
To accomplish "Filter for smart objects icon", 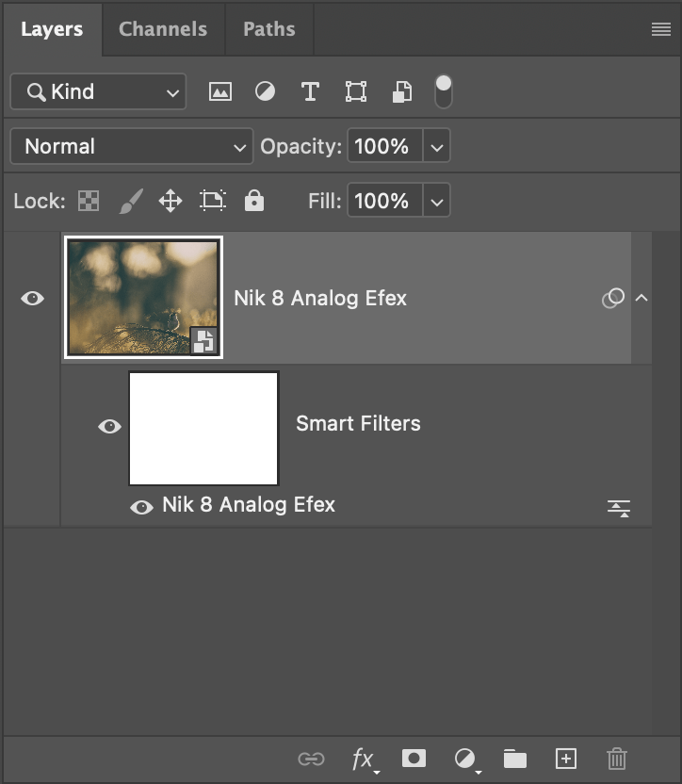I will (x=402, y=92).
